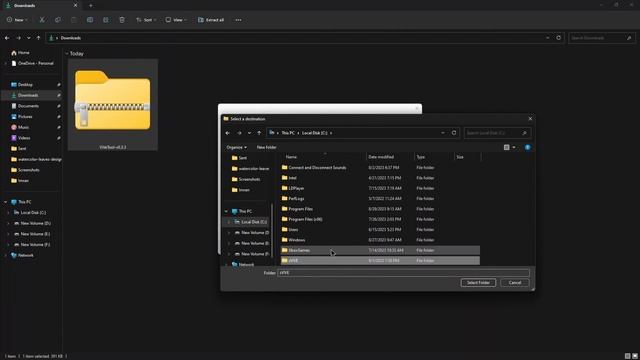
Task: Click the Rename icon in Downloads toolbar
Action: (90, 20)
